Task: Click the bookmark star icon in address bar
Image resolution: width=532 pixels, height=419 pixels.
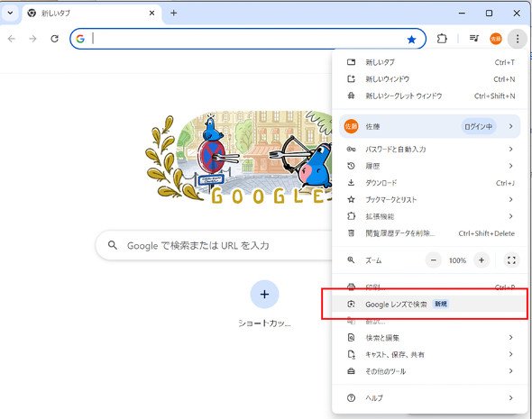Action: coord(411,40)
